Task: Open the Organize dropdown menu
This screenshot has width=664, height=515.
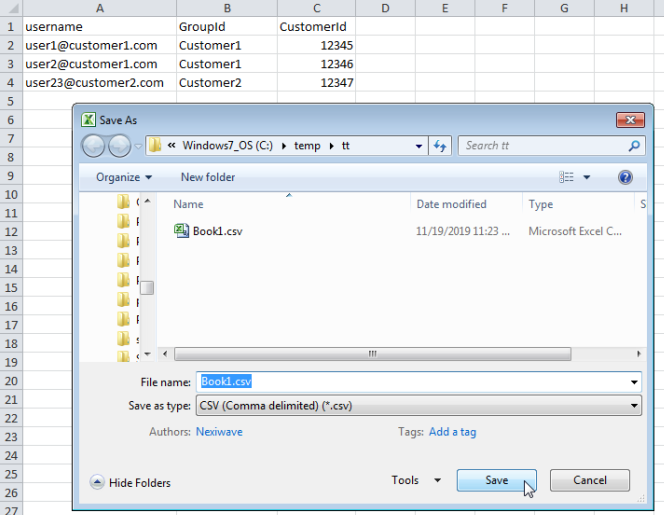Action: pyautogui.click(x=124, y=177)
